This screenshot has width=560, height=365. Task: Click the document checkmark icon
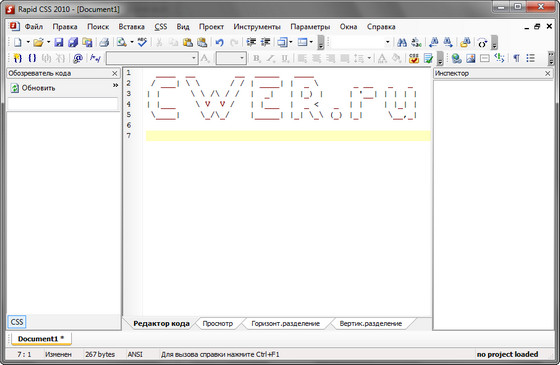428,58
